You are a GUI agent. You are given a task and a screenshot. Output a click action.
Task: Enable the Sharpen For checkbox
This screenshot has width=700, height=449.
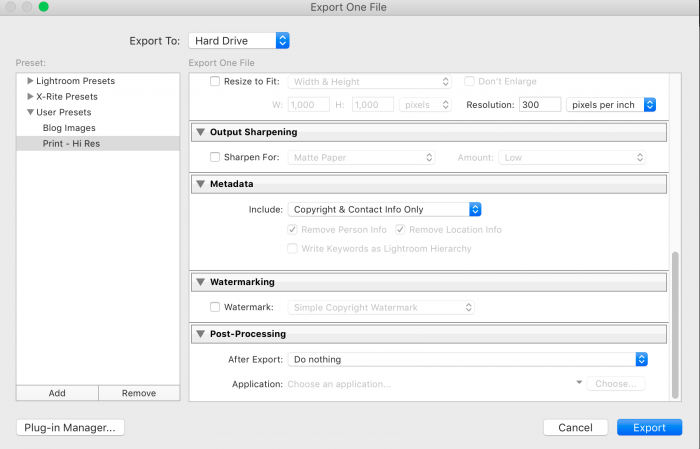215,157
